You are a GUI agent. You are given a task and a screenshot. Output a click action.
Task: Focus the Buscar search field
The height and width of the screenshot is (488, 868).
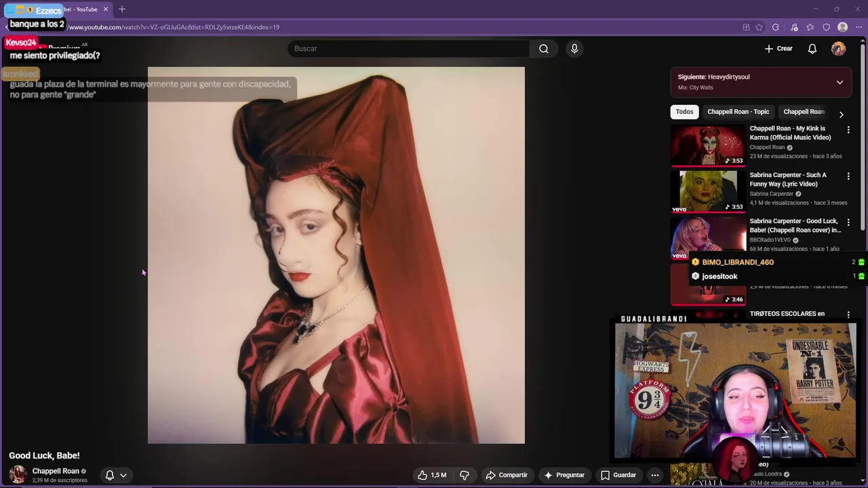410,49
